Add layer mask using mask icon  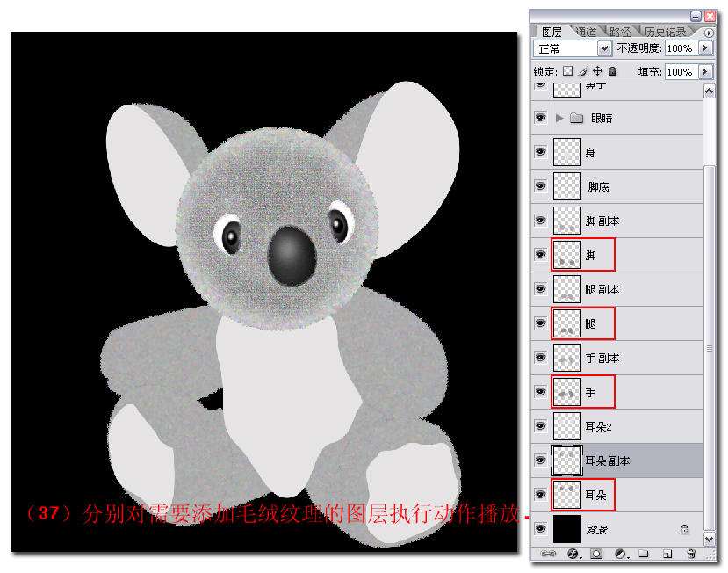(597, 554)
